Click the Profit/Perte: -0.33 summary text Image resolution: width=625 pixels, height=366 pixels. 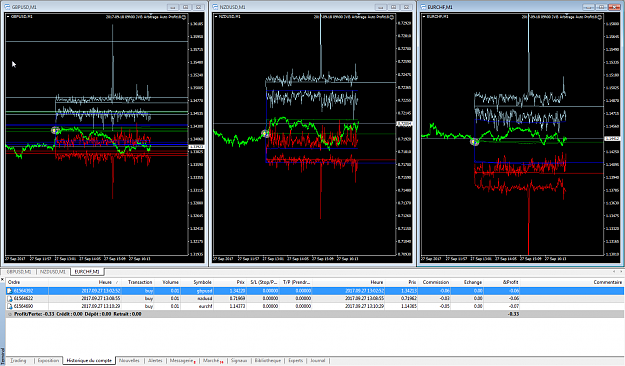[34, 314]
